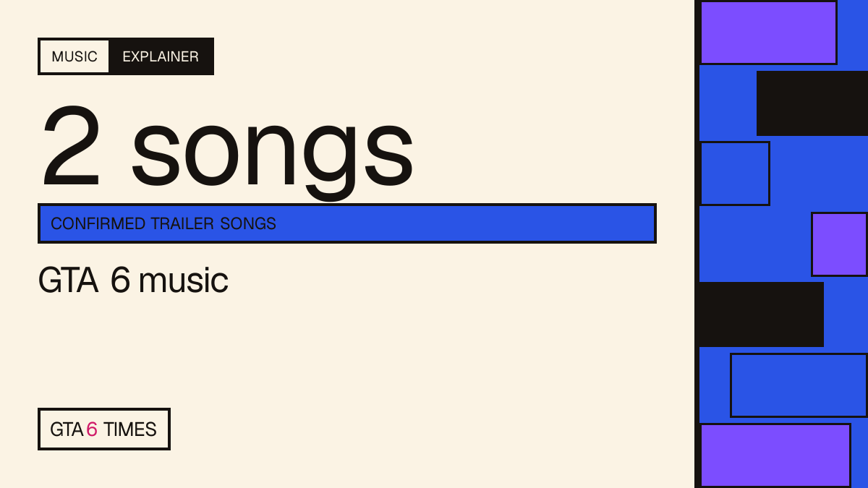The width and height of the screenshot is (868, 488).
Task: Select the MUSIC tag label
Action: click(75, 56)
